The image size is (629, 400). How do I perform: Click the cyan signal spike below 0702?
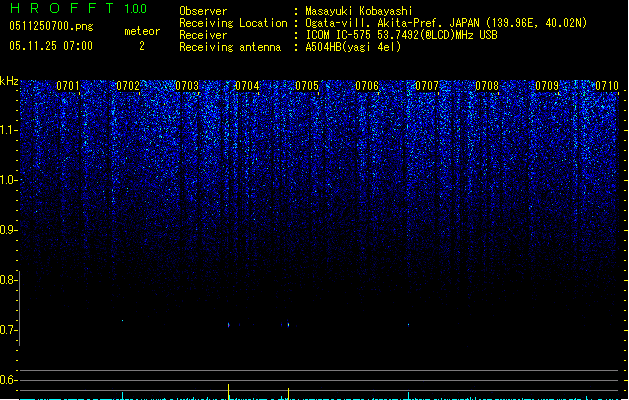(x=122, y=396)
